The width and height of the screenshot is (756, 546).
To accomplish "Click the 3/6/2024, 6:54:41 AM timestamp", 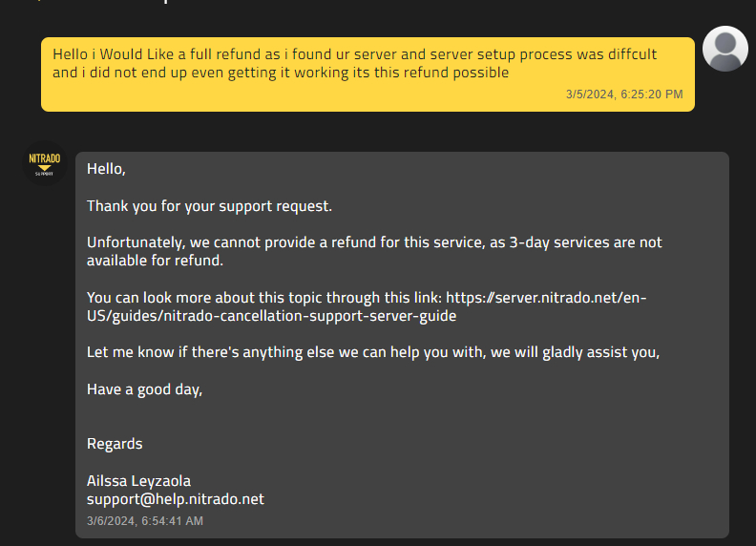I will 144,521.
